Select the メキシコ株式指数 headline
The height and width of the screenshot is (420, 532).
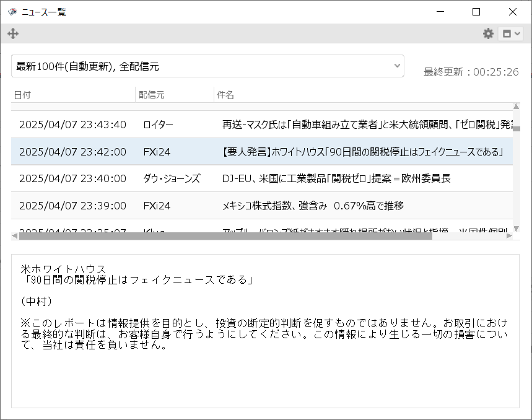[313, 206]
